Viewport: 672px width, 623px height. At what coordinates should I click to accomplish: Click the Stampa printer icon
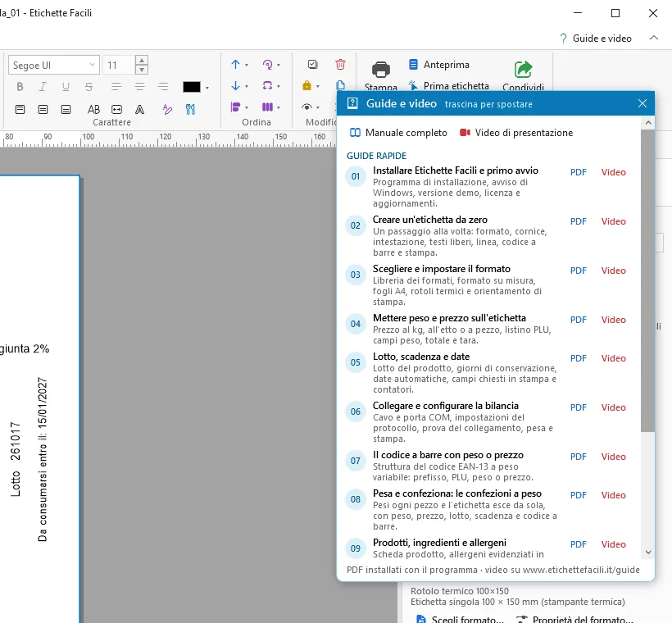pos(380,70)
